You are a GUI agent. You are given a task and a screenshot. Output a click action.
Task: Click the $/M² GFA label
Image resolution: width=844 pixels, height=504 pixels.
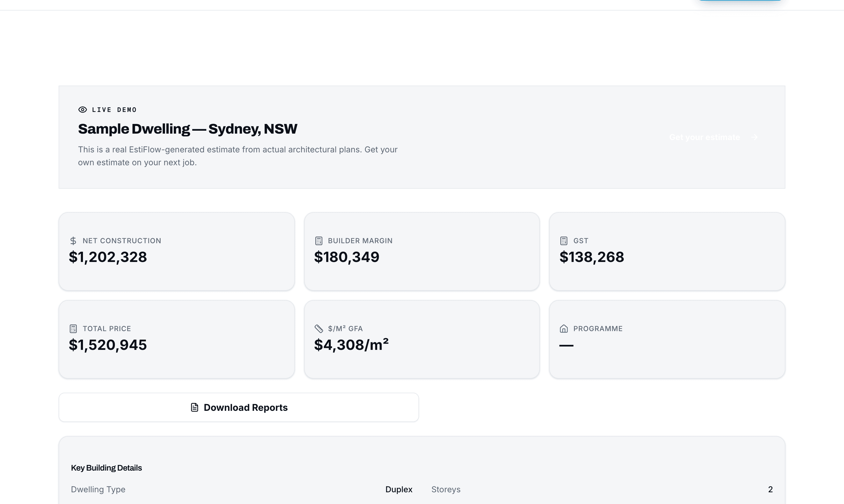346,328
